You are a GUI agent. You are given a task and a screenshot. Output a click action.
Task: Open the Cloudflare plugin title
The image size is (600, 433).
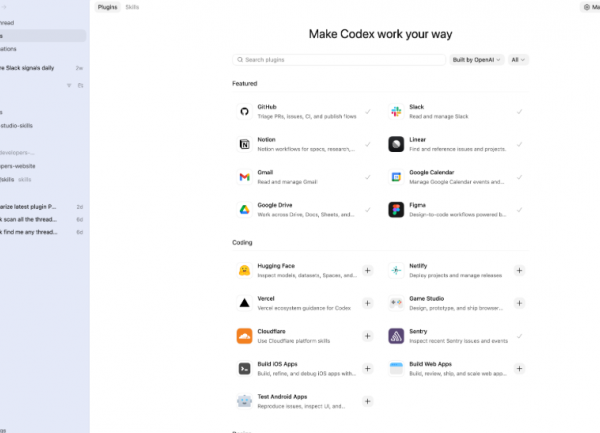point(271,331)
